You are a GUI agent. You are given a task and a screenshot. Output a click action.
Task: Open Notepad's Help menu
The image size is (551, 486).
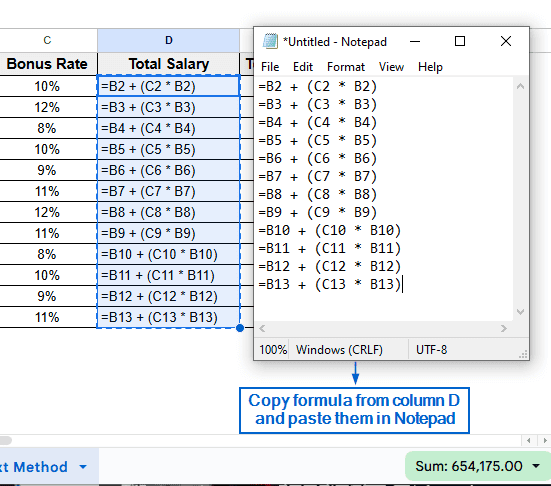point(430,67)
